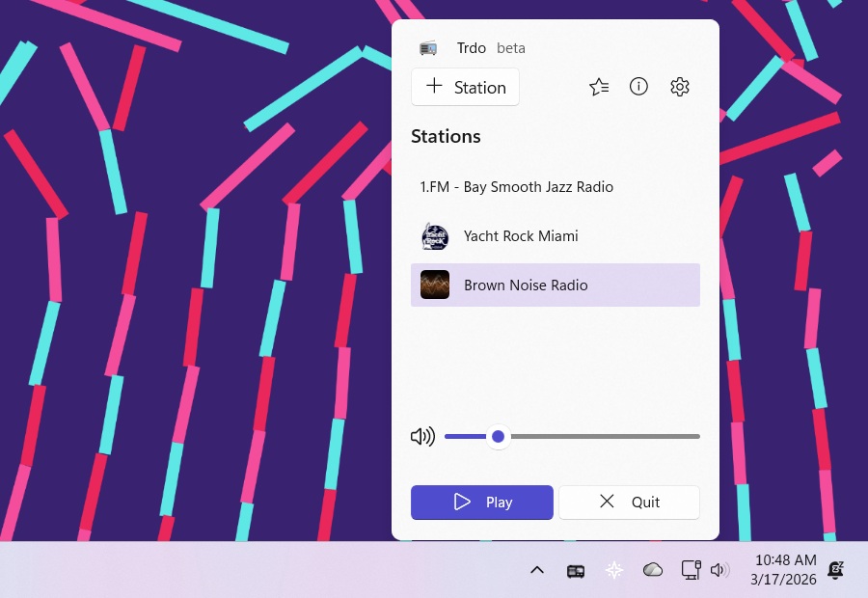Click the Yacht Rock Miami logo thumbnail
This screenshot has height=598, width=868.
(x=435, y=236)
